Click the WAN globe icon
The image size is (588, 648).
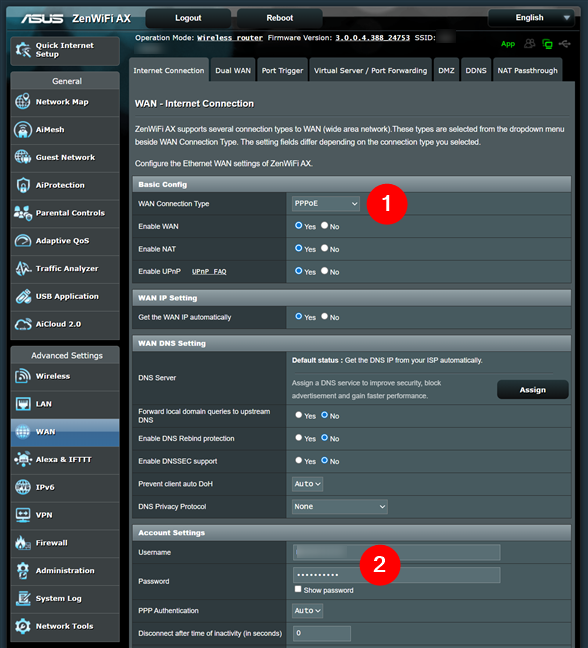[x=23, y=431]
